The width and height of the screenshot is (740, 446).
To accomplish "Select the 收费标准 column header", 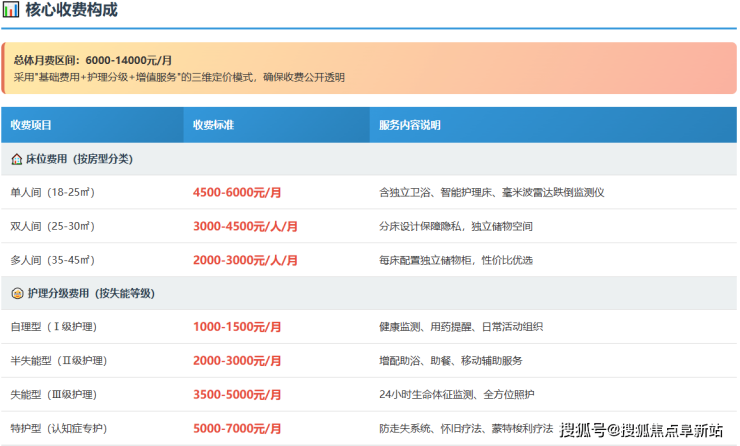I will click(213, 126).
